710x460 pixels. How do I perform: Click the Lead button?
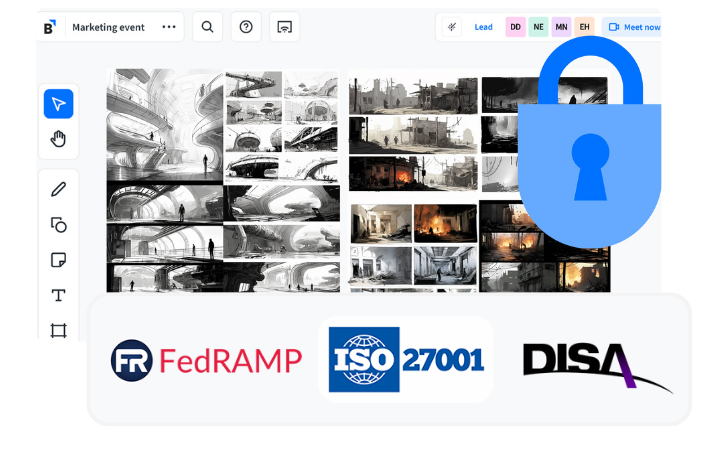pyautogui.click(x=483, y=27)
